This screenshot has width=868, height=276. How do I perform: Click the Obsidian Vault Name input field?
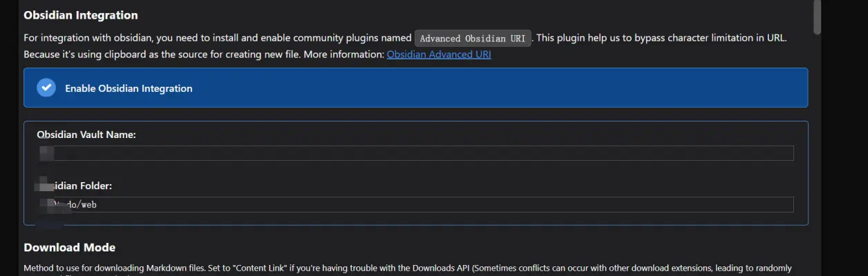[415, 153]
